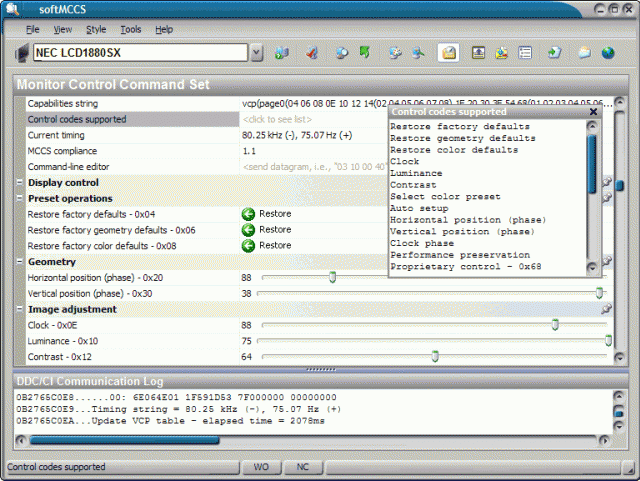Image resolution: width=640 pixels, height=481 pixels.
Task: Click the window with up arrow toolbar icon
Action: (478, 53)
